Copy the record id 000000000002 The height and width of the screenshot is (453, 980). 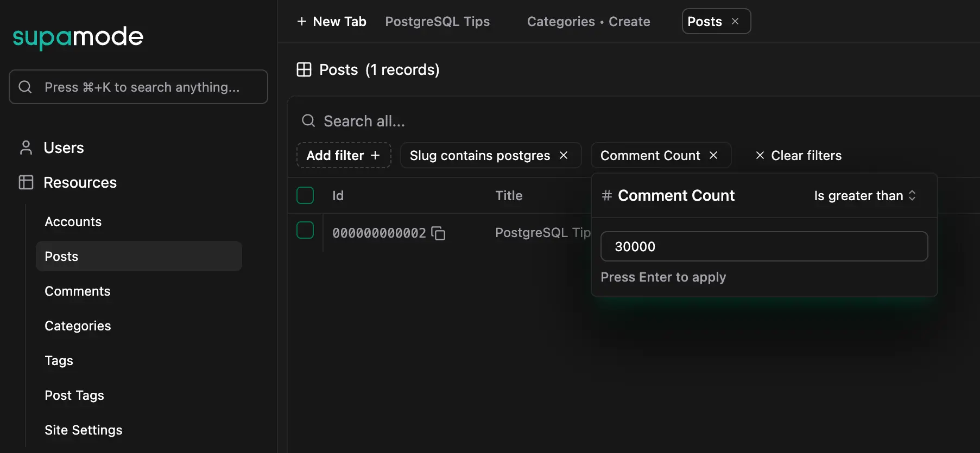coord(438,233)
